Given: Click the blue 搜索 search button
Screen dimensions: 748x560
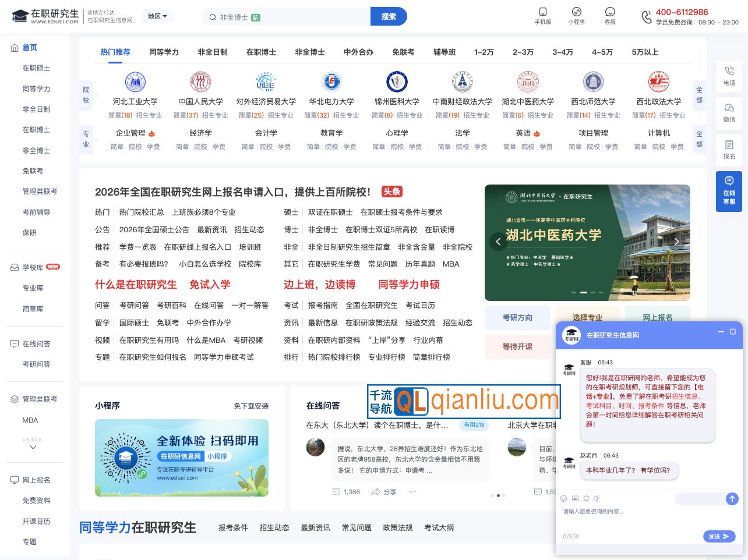Looking at the screenshot, I should coord(388,16).
